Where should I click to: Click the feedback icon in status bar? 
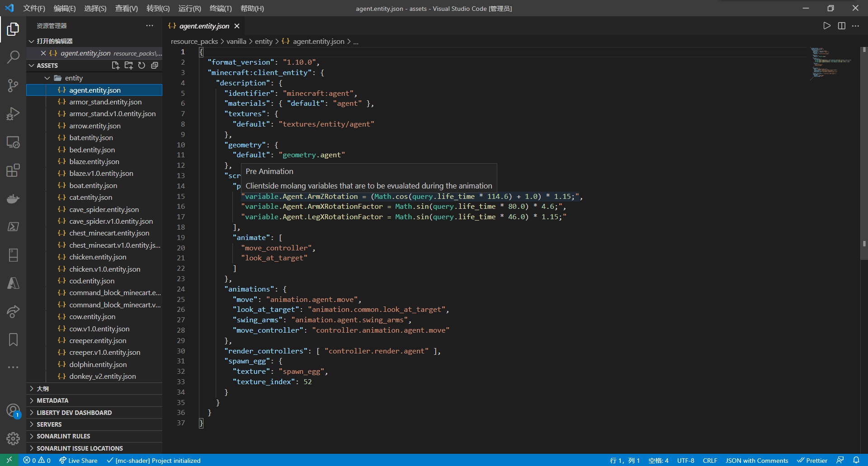(x=840, y=460)
